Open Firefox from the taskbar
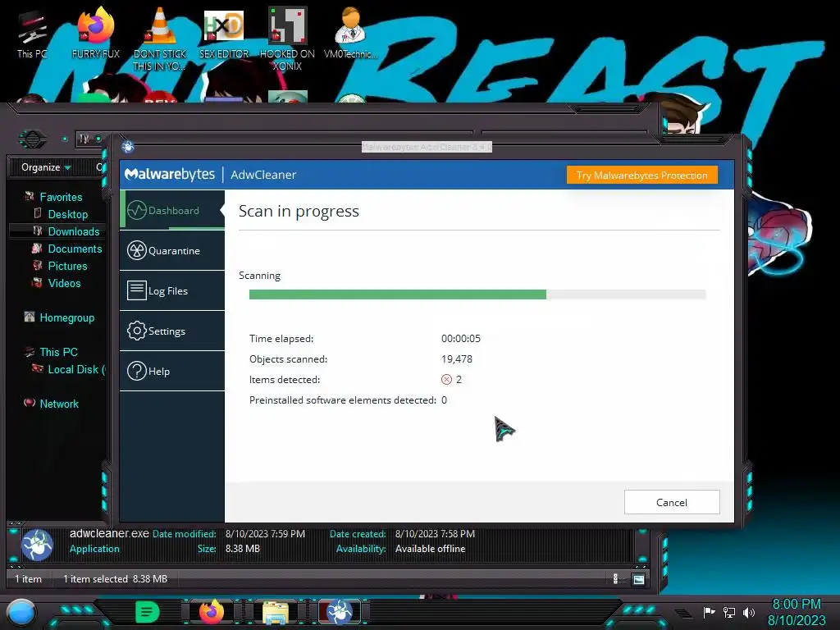This screenshot has width=840, height=630. click(212, 612)
